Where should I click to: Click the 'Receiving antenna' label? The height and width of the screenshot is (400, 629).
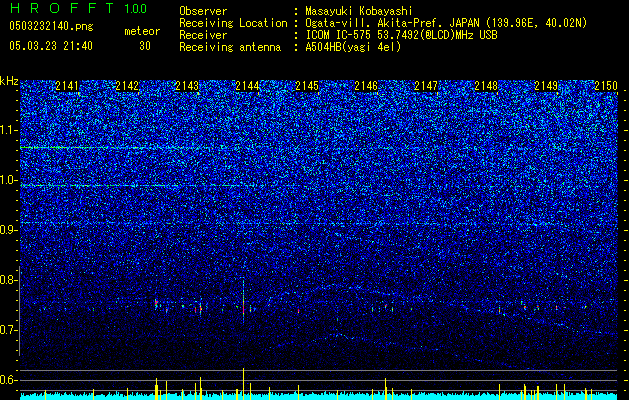230,47
